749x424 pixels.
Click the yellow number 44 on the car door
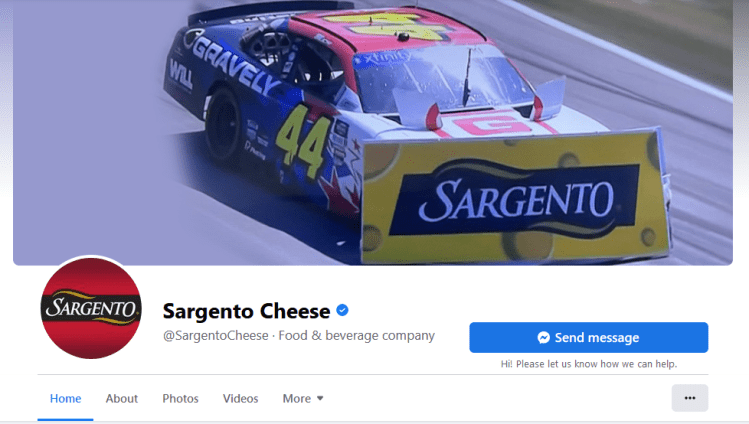(x=304, y=141)
